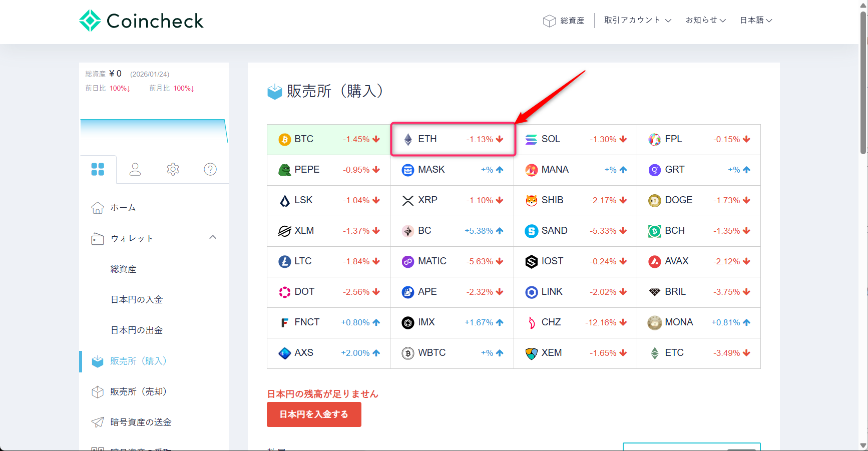
Task: Click the BTC Bitcoin coin icon
Action: (285, 139)
